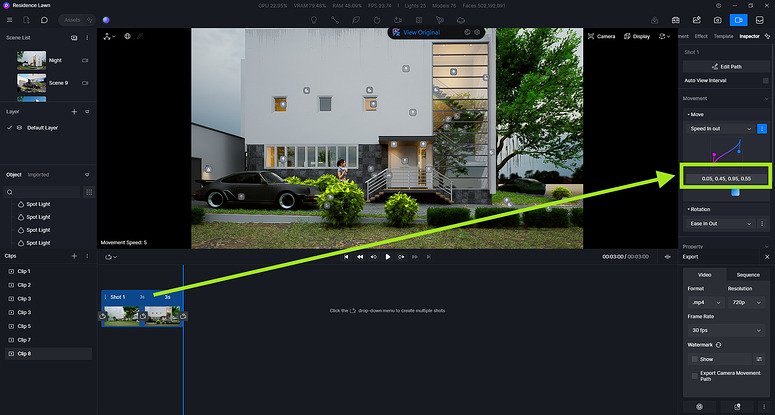775x415 pixels.
Task: Switch to the image camera mode icon
Action: click(717, 20)
